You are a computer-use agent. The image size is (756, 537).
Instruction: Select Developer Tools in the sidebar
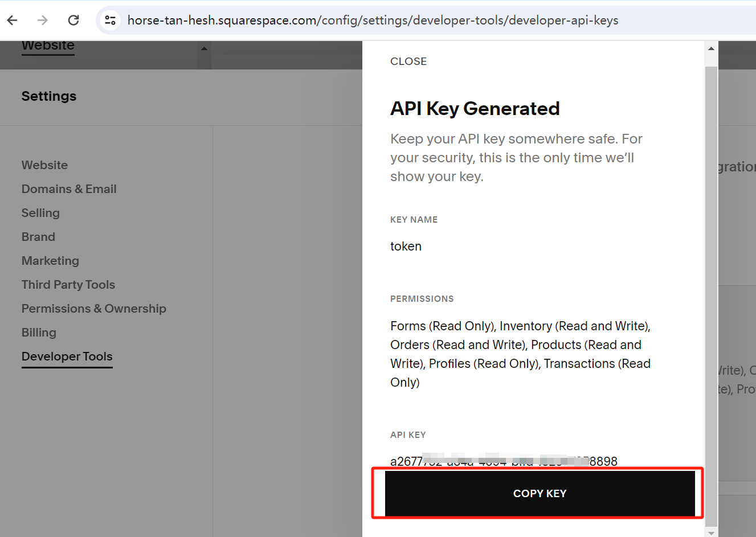click(x=67, y=356)
